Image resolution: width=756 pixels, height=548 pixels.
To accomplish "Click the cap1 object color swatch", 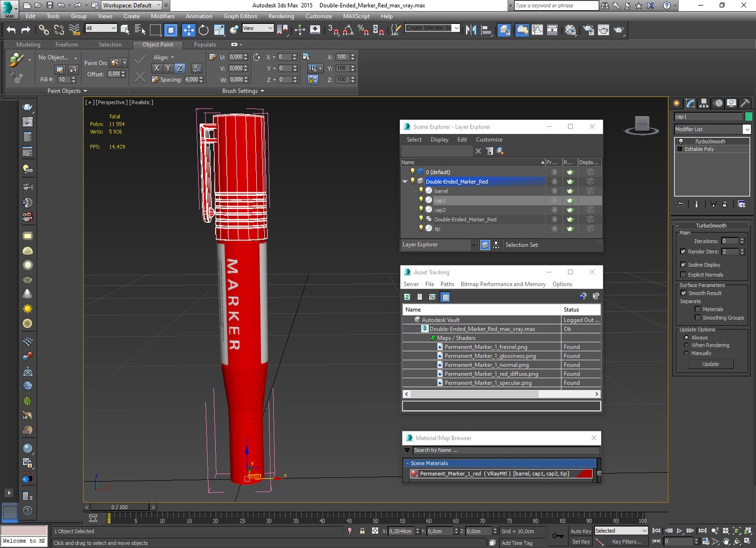I will [x=748, y=117].
